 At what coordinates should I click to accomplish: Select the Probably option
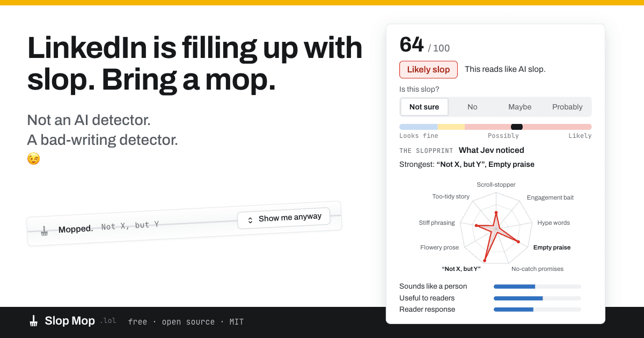(x=567, y=107)
